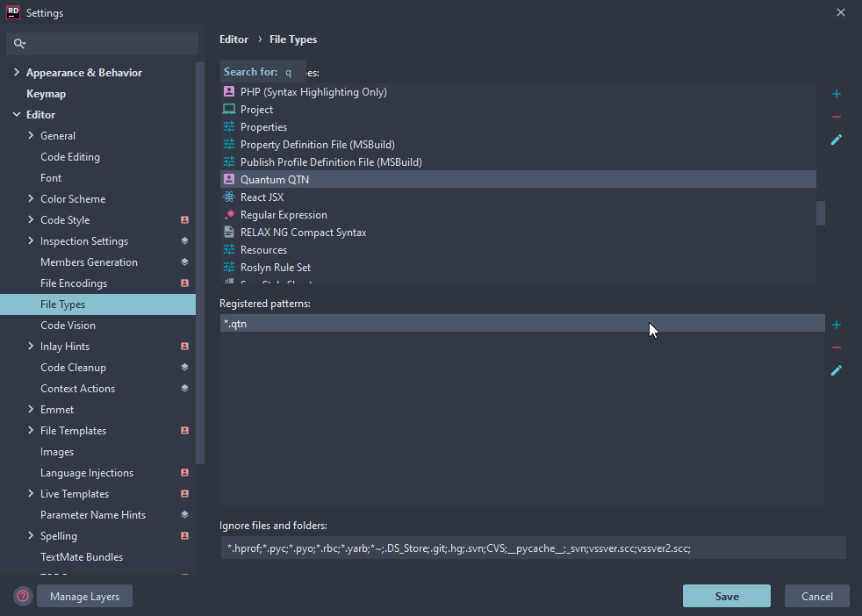
Task: Remove the selected registered pattern
Action: (837, 347)
